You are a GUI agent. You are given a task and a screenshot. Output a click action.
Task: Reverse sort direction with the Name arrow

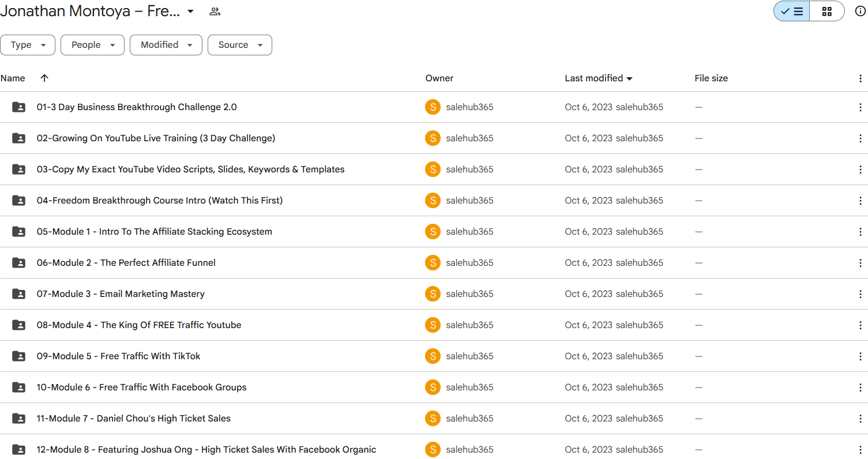pos(44,78)
